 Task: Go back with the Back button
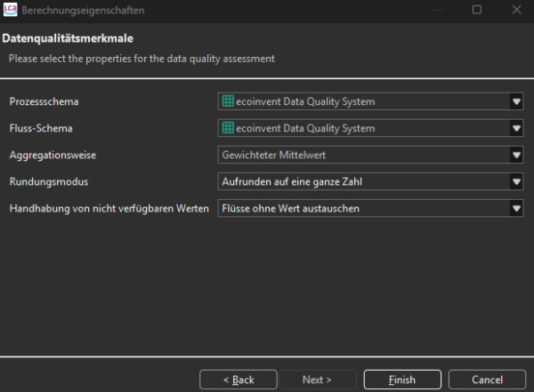239,380
